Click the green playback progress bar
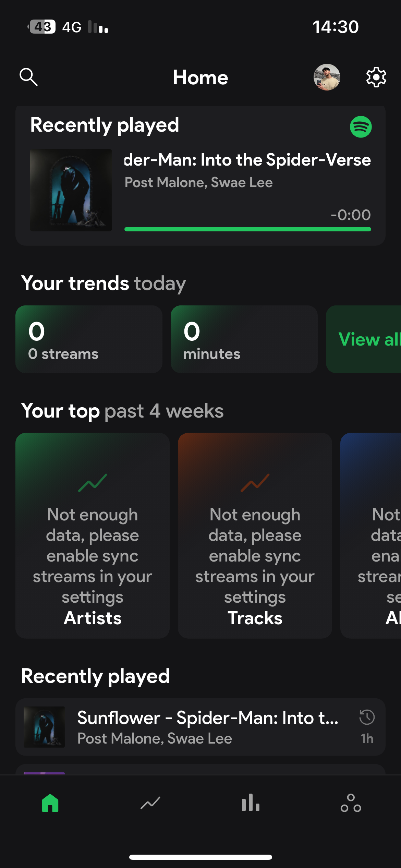The width and height of the screenshot is (401, 868). point(247,229)
